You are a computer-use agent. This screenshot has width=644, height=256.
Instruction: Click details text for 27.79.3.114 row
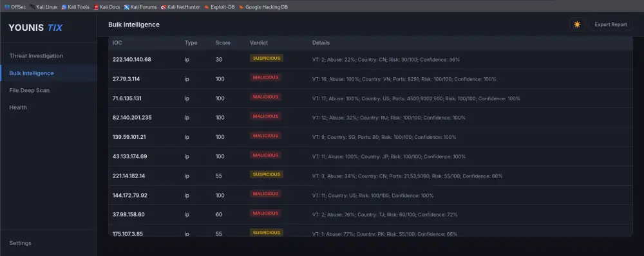404,79
